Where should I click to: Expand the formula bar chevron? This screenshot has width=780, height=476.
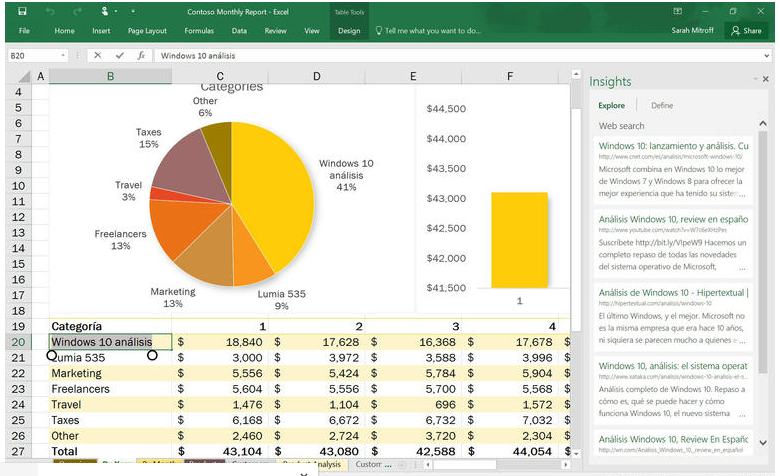[x=767, y=56]
